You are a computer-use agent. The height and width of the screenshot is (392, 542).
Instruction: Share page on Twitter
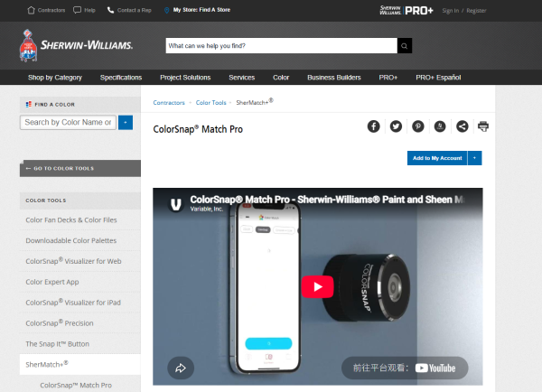[396, 126]
